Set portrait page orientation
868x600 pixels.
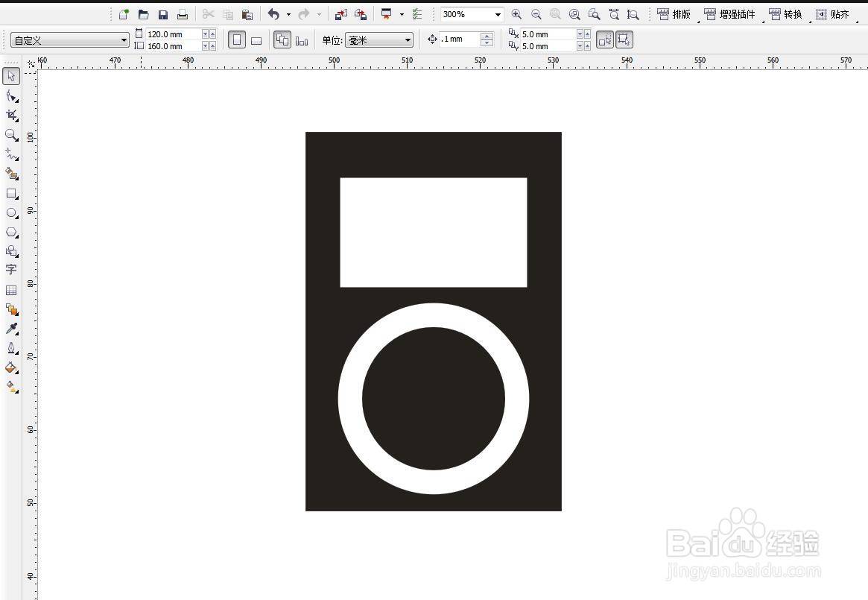tap(237, 40)
